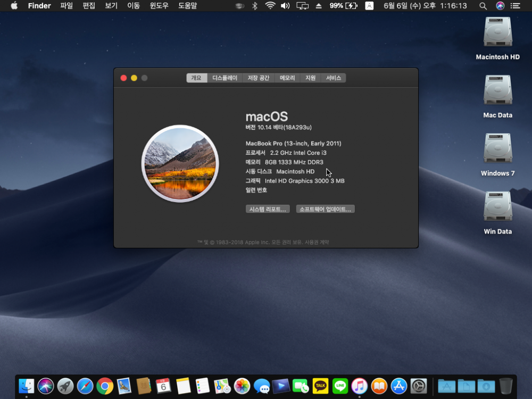Open Maps from the Dock
Image resolution: width=532 pixels, height=399 pixels.
222,386
